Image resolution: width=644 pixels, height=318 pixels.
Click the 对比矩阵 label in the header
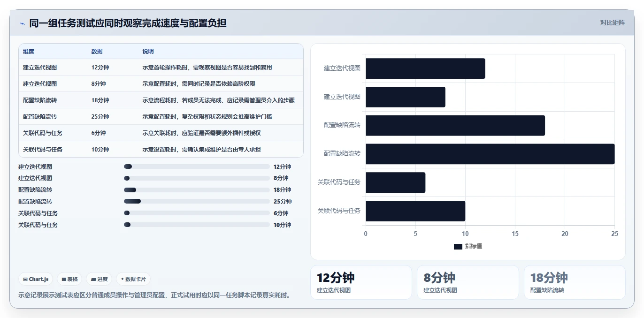(x=613, y=23)
